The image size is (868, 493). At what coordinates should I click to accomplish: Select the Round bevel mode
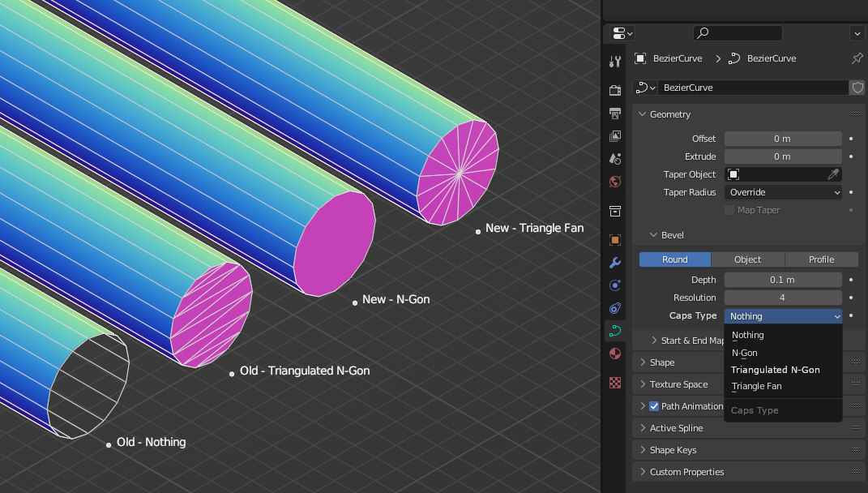pyautogui.click(x=675, y=259)
